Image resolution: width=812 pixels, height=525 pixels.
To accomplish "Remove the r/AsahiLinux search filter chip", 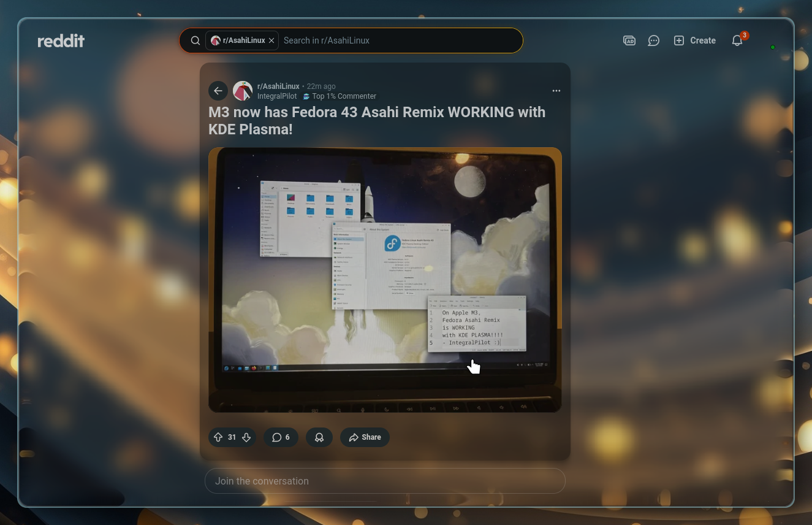I will click(271, 40).
